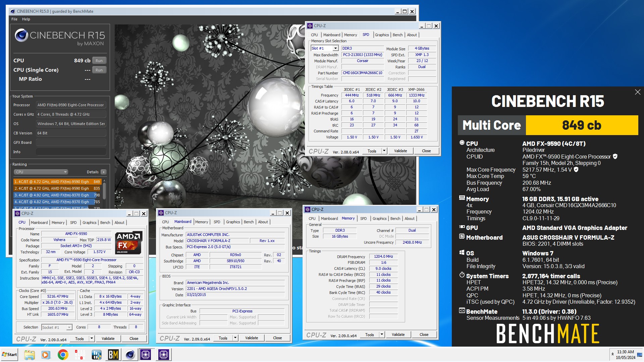This screenshot has width=644, height=362.
Task: Open Tools dropdown arrow in SPD window
Action: click(384, 151)
